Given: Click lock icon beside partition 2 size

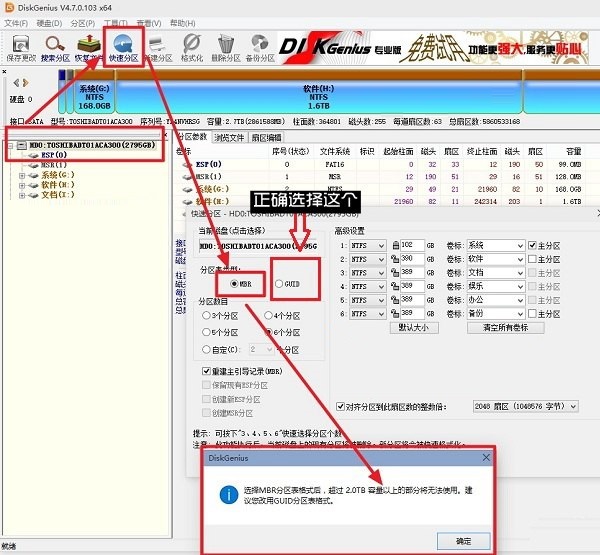Looking at the screenshot, I should [395, 259].
